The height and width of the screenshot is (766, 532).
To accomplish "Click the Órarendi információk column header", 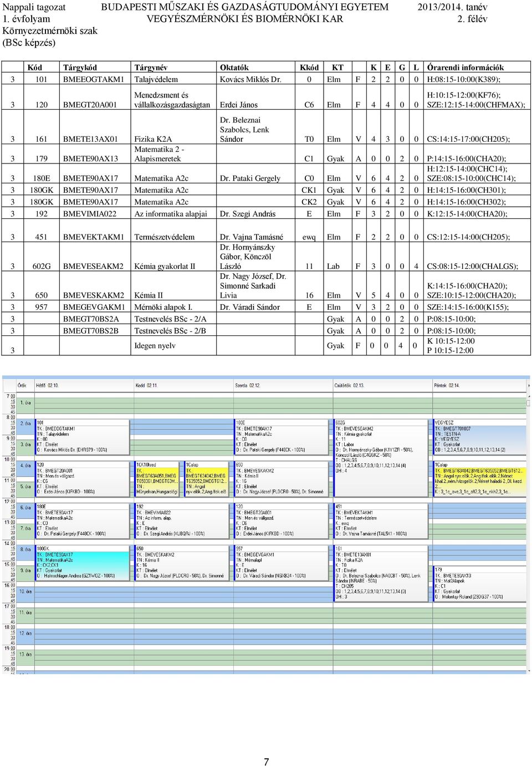I will pyautogui.click(x=465, y=68).
